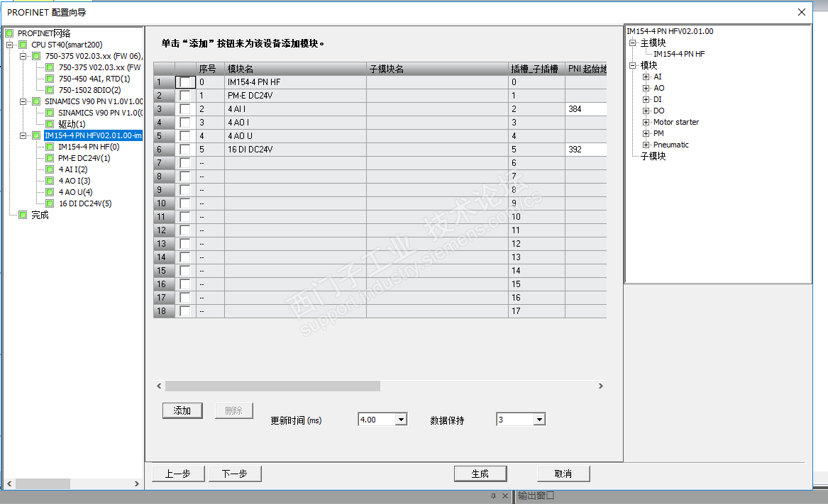Collapse the 模块 tree node
The width and height of the screenshot is (828, 504).
click(633, 65)
